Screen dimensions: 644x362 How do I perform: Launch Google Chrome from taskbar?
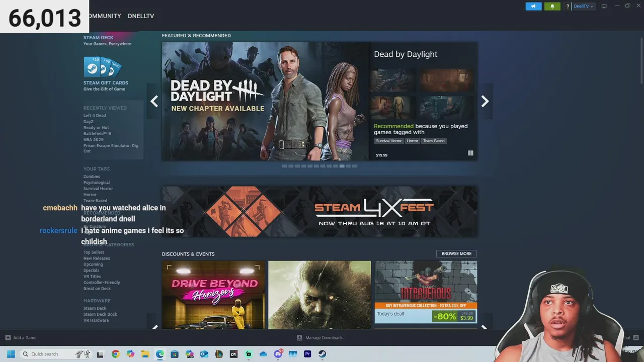pos(116,354)
